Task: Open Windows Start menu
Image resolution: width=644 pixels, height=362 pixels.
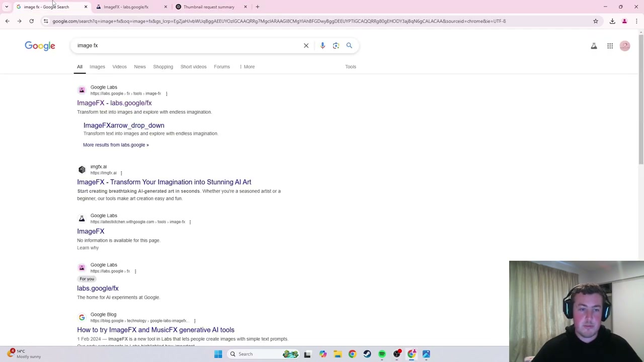Action: (218, 354)
